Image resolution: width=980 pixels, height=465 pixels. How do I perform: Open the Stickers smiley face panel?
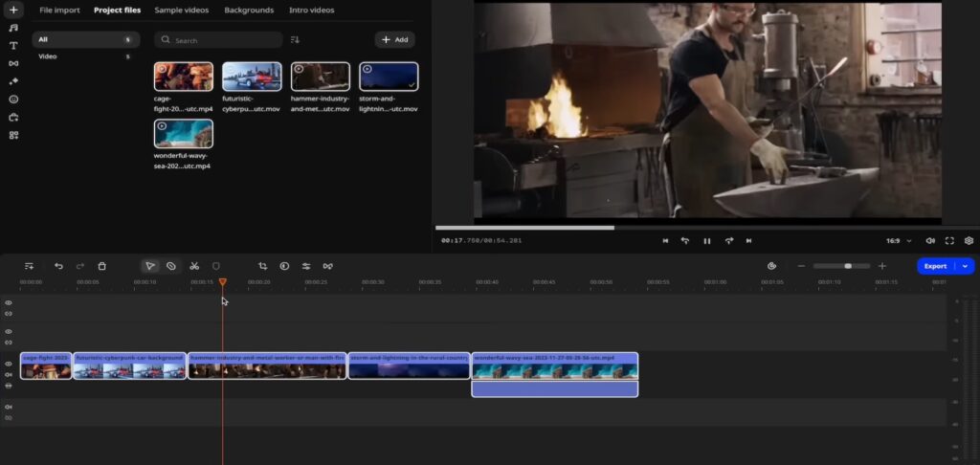13,99
